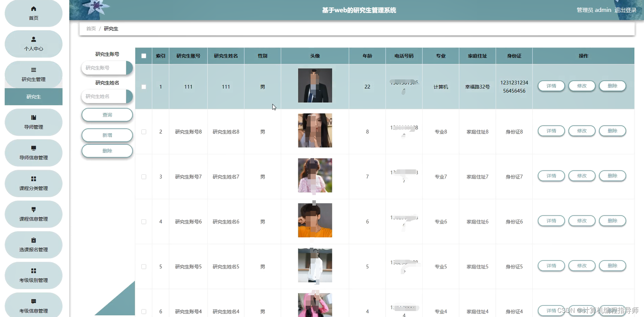Click avatar thumbnail of student 111

315,85
